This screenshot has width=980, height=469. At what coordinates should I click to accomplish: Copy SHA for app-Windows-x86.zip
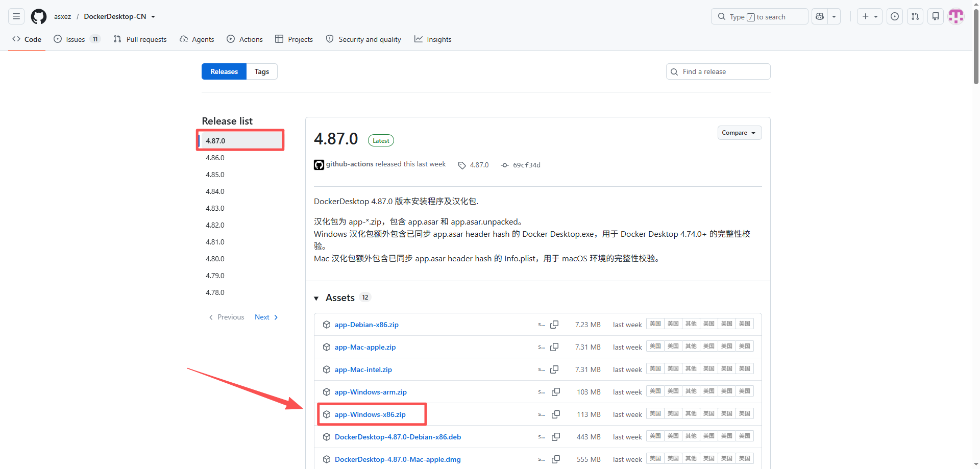pos(556,414)
